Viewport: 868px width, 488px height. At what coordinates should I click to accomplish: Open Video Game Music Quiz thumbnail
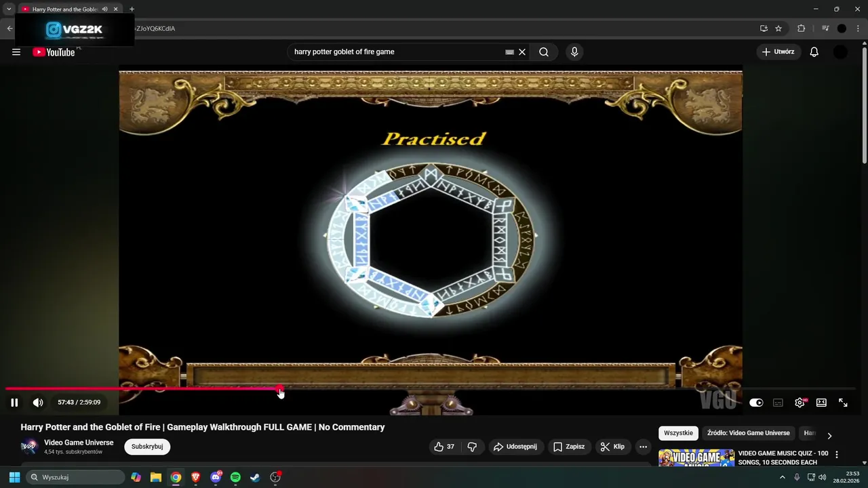click(696, 458)
